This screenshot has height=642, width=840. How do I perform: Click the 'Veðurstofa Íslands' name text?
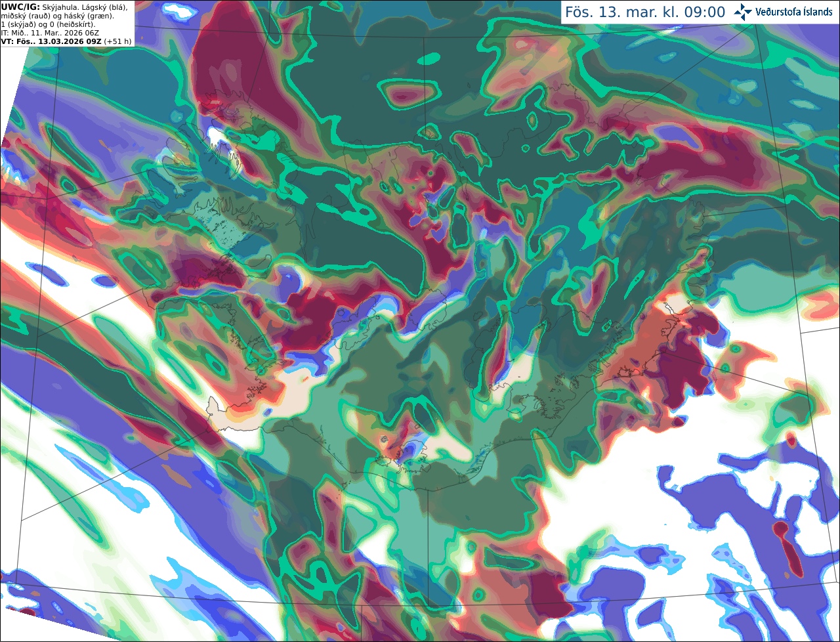click(793, 12)
